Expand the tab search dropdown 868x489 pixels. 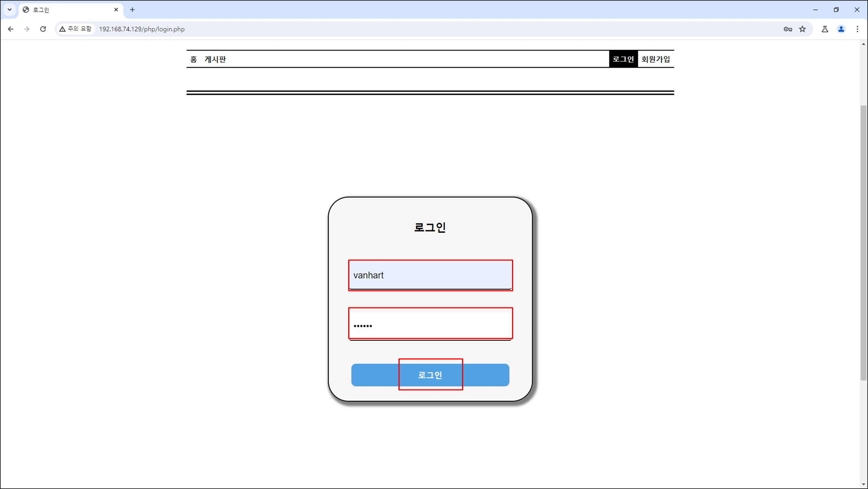10,10
